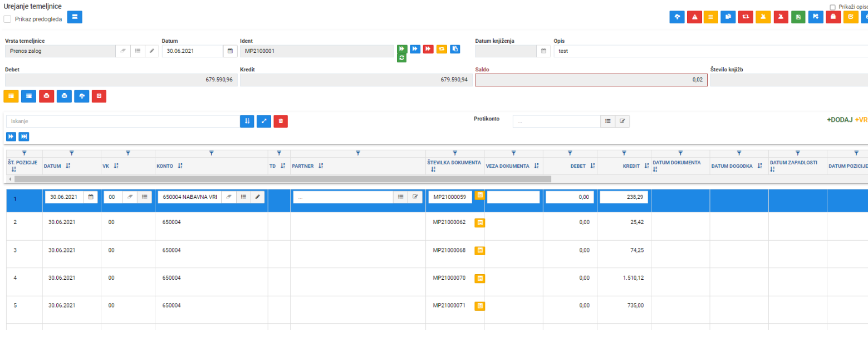Screen dimensions: 868x341
Task: Click row 5 document MP21000071
Action: click(x=449, y=305)
